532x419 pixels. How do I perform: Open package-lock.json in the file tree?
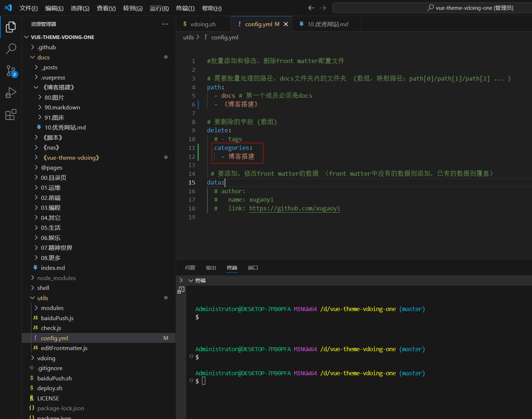point(98,408)
